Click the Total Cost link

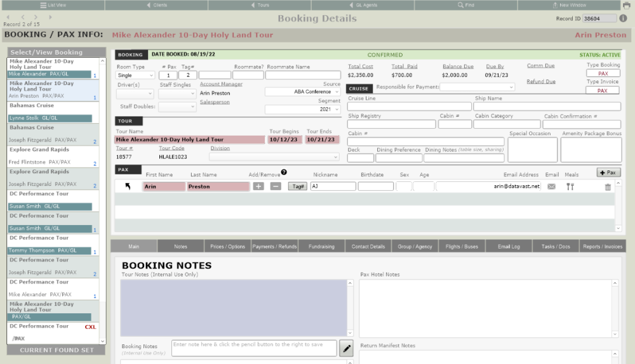(361, 67)
